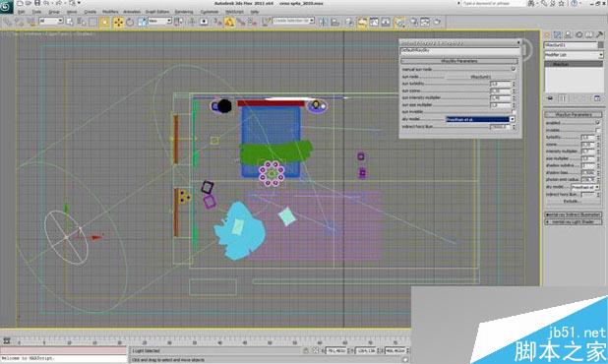Click sun ozone value field in sky dialog

tap(500, 91)
